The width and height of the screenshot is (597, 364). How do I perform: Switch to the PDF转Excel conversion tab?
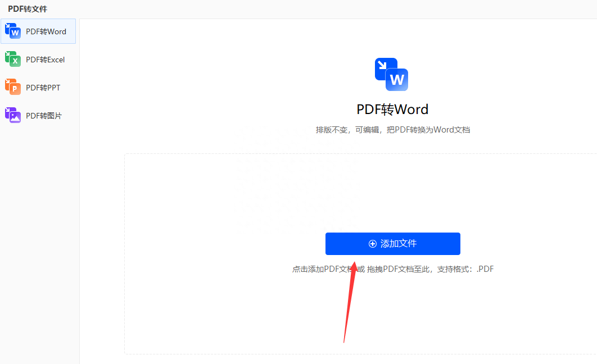pos(45,60)
